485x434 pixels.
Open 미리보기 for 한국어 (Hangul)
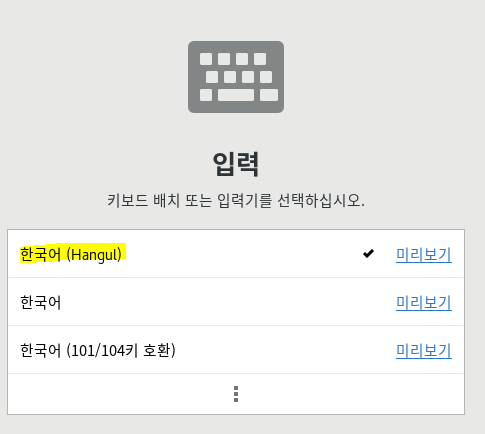tap(424, 255)
